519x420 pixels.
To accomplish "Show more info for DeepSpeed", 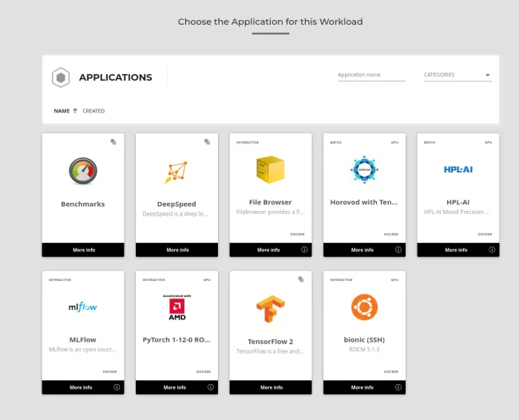I will pyautogui.click(x=178, y=250).
